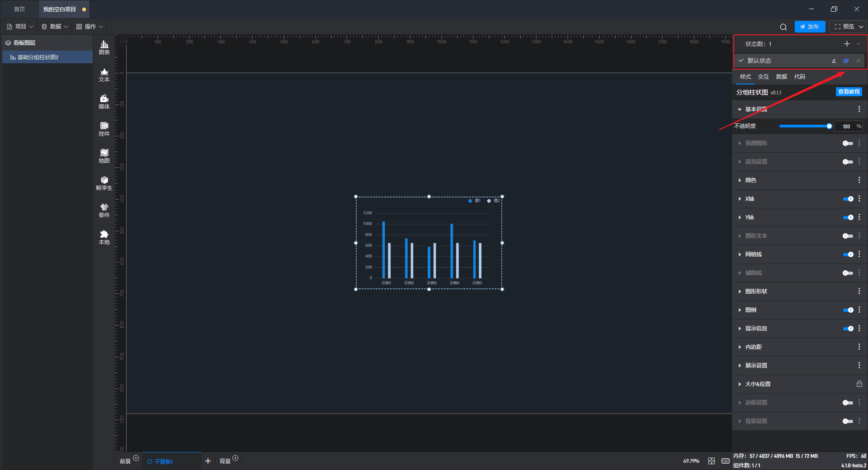This screenshot has width=868, height=470.
Task: Open the 预览 preview dropdown arrow
Action: (861, 27)
